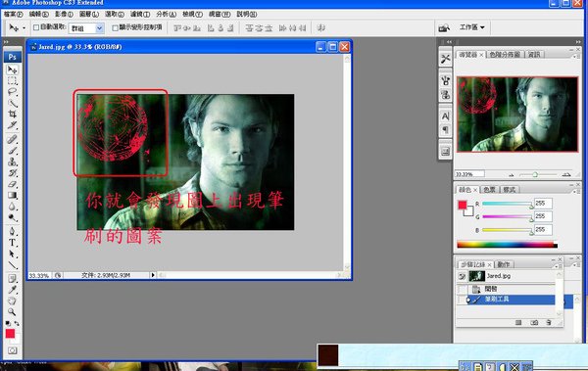Select the Clone Stamp tool

(12, 162)
